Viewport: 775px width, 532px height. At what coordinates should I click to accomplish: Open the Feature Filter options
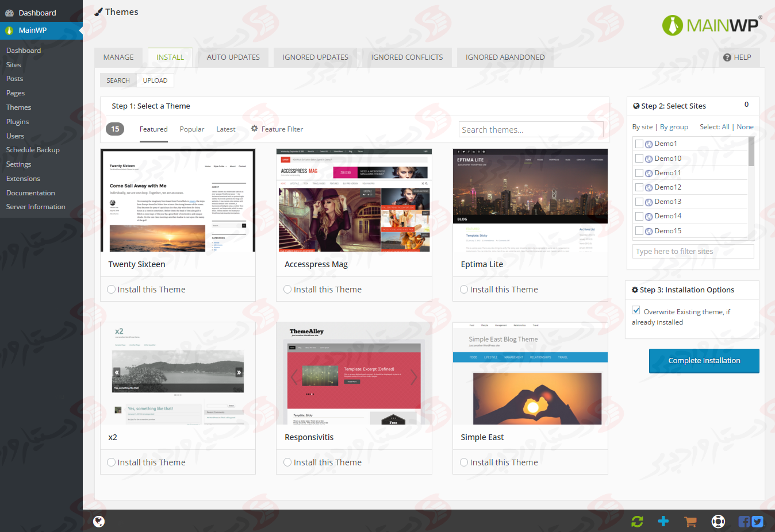(277, 129)
